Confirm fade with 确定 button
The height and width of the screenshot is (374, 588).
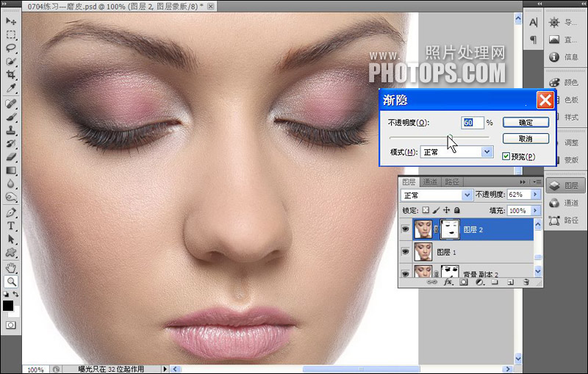point(526,123)
